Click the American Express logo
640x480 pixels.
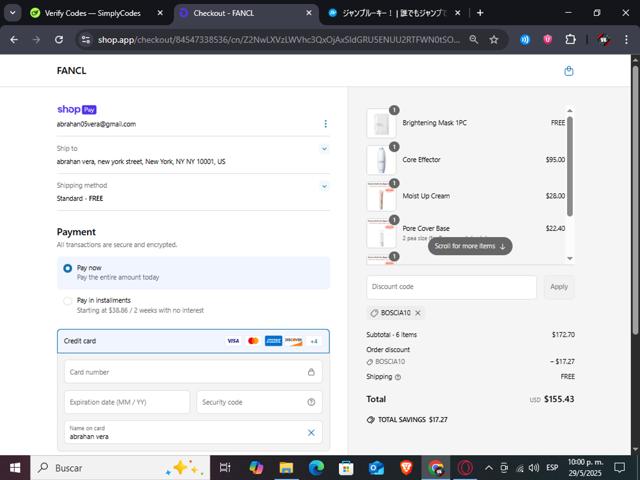tap(273, 341)
